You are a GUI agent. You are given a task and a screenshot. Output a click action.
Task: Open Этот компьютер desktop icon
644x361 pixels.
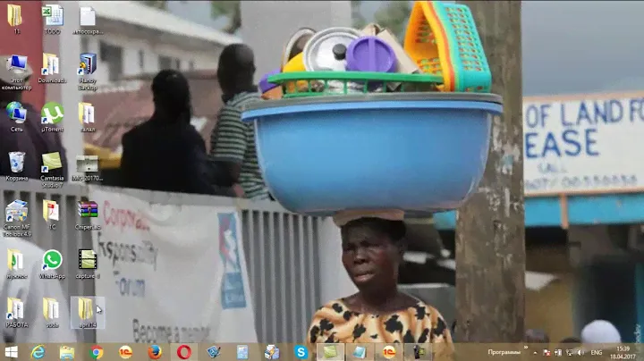tap(16, 65)
